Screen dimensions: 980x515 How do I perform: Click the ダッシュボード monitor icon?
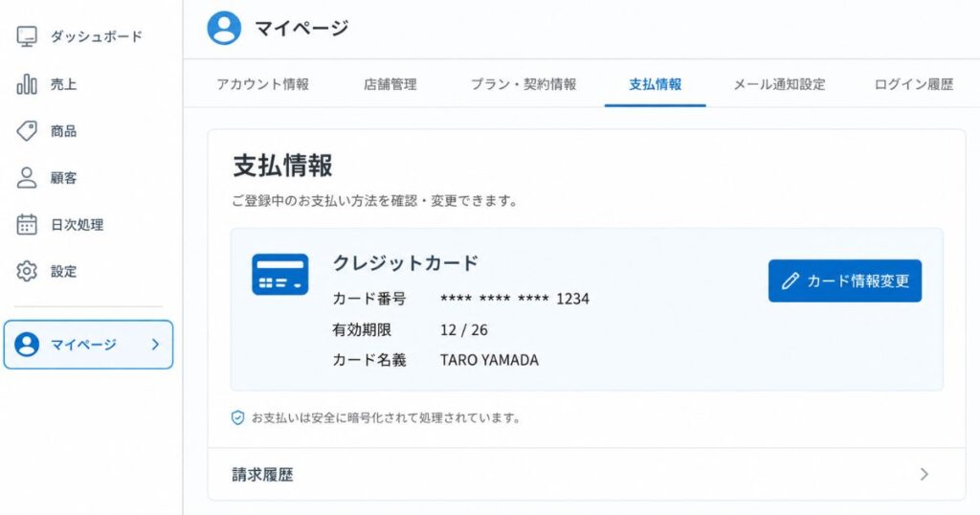27,36
